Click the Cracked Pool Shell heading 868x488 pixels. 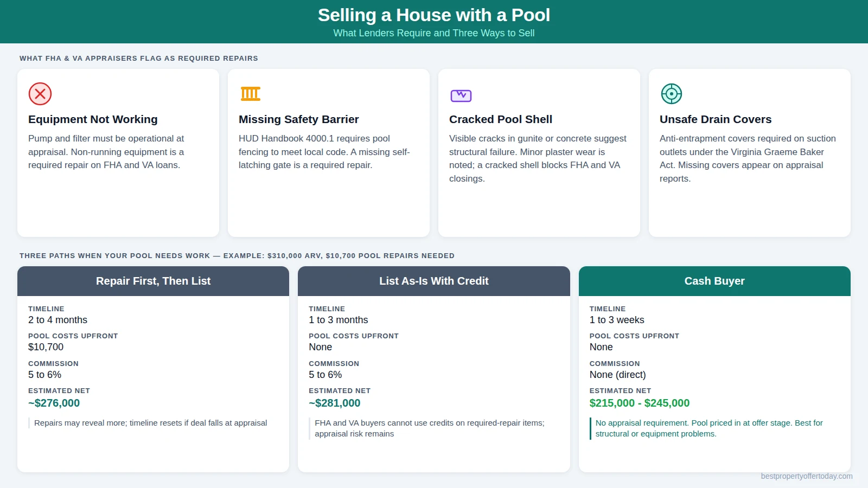click(501, 119)
